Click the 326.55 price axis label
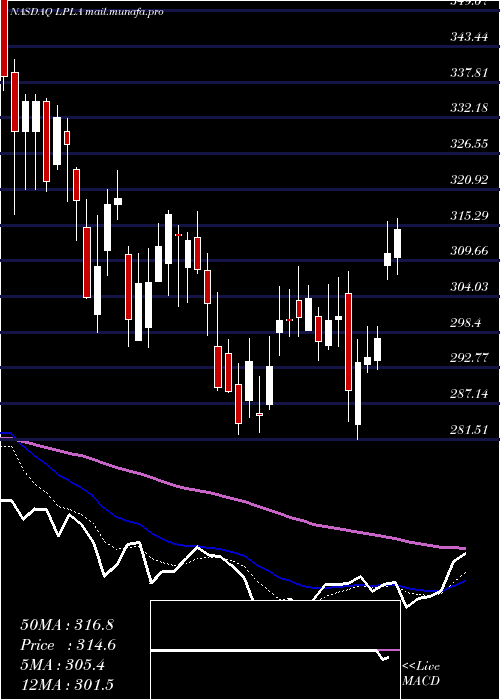The height and width of the screenshot is (700, 500). [x=469, y=144]
